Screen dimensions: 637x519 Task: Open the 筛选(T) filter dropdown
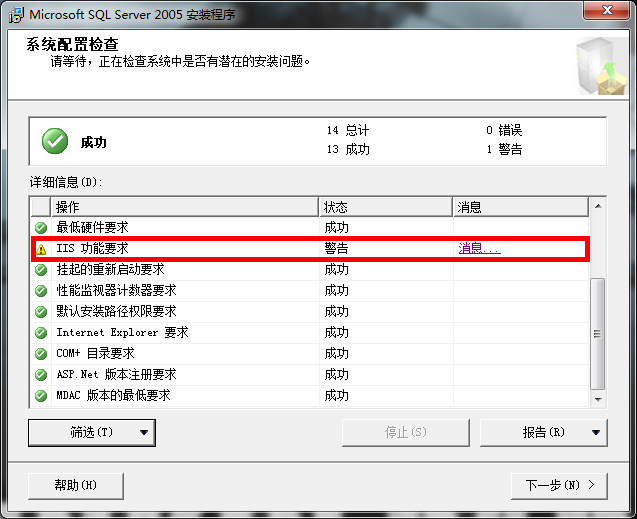(92, 433)
